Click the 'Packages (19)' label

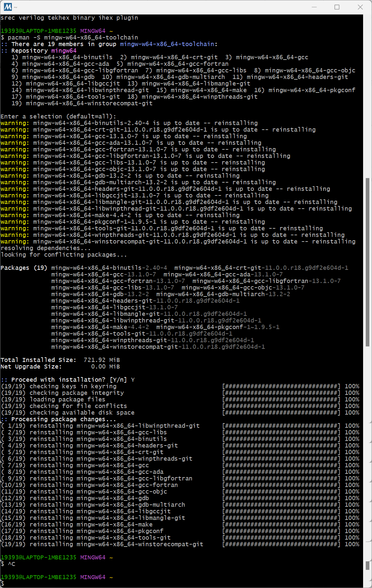[24, 268]
